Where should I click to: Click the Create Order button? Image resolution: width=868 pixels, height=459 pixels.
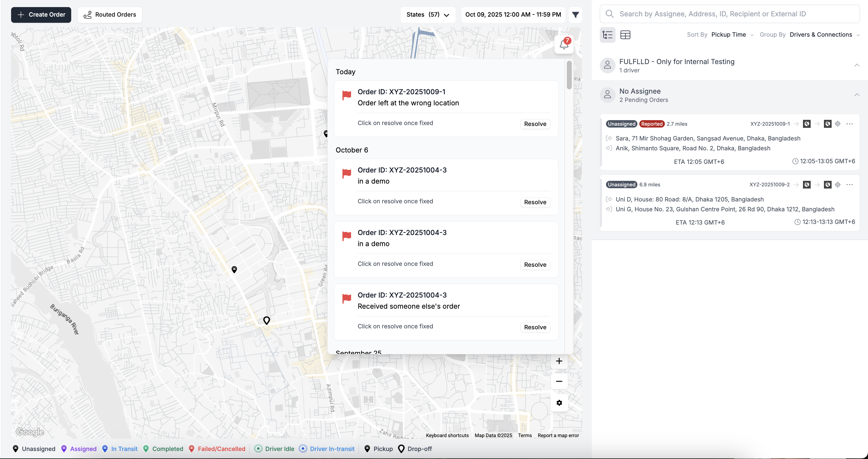41,15
